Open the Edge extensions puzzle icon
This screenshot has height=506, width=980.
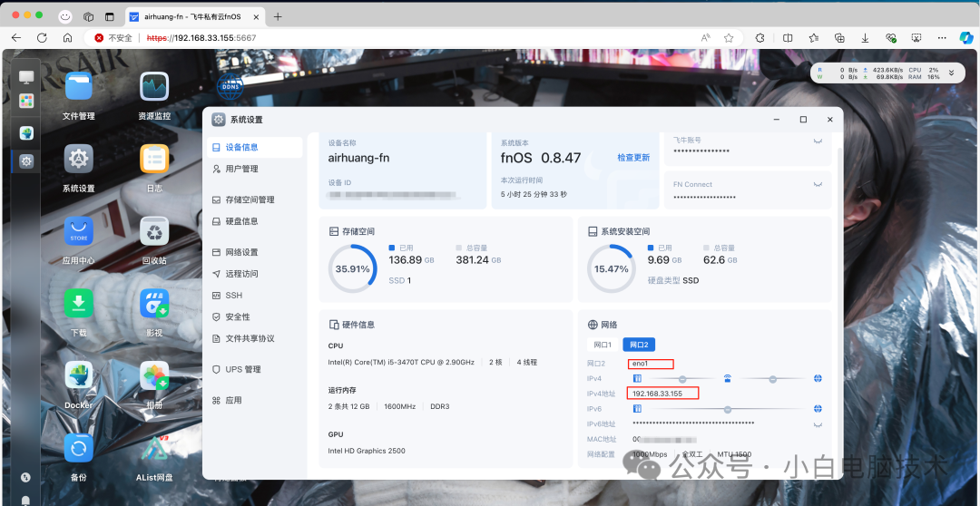pos(760,37)
